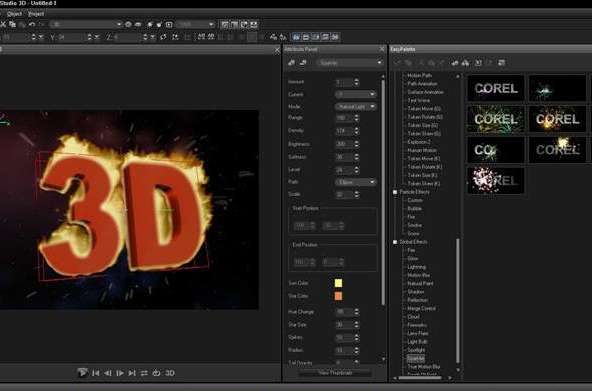Step forward one frame

tap(120, 373)
